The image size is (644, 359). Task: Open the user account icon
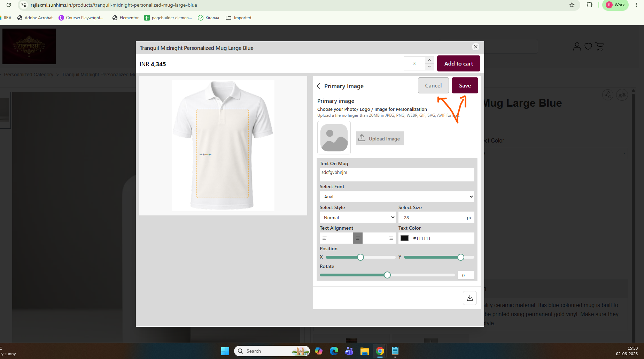577,46
